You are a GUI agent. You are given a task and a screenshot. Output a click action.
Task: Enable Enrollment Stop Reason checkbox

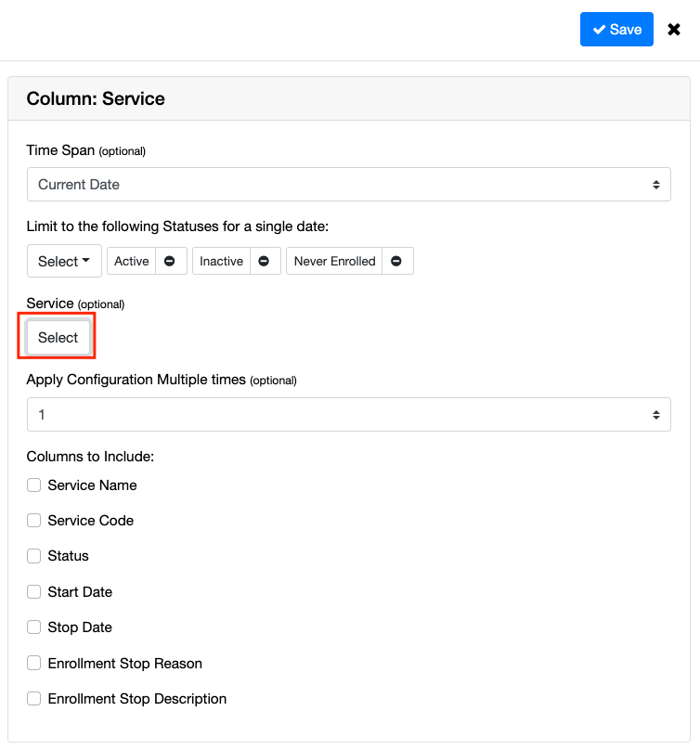pyautogui.click(x=34, y=663)
